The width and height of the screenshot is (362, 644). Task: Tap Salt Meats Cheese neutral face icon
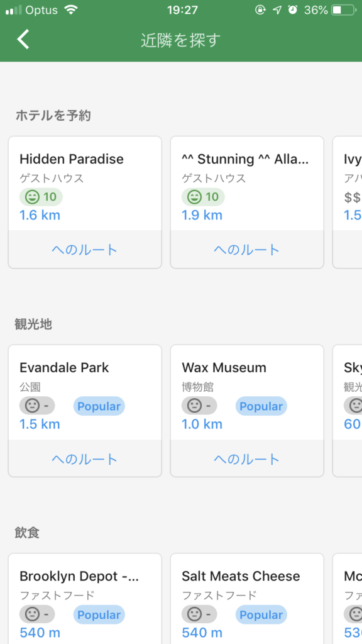tap(194, 614)
